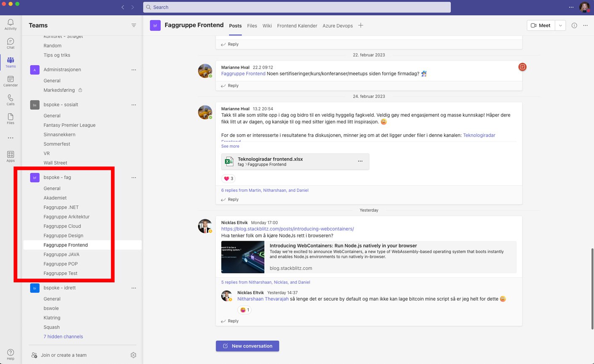Reply to Marianne's 22.2 09:12 post

[230, 86]
